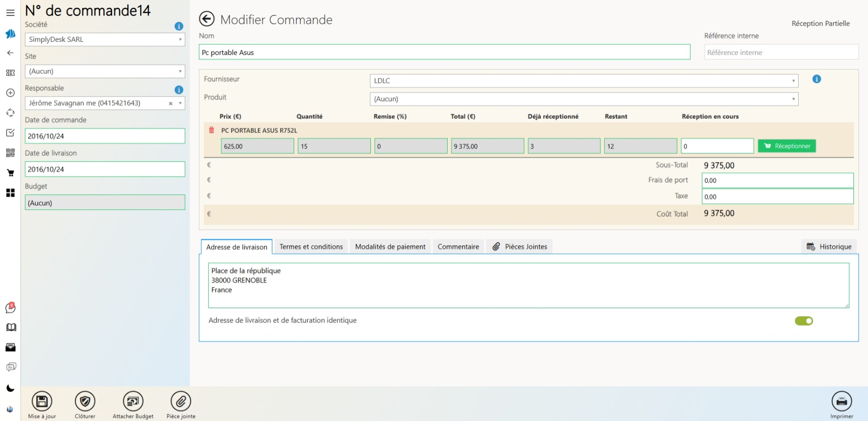Screen dimensions: 868x421
Task: Switch to the Termes et conditions tab
Action: pyautogui.click(x=311, y=247)
